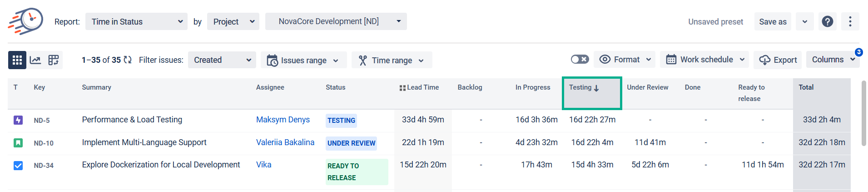This screenshot has width=868, height=192.
Task: Click the Save as button
Action: [773, 22]
